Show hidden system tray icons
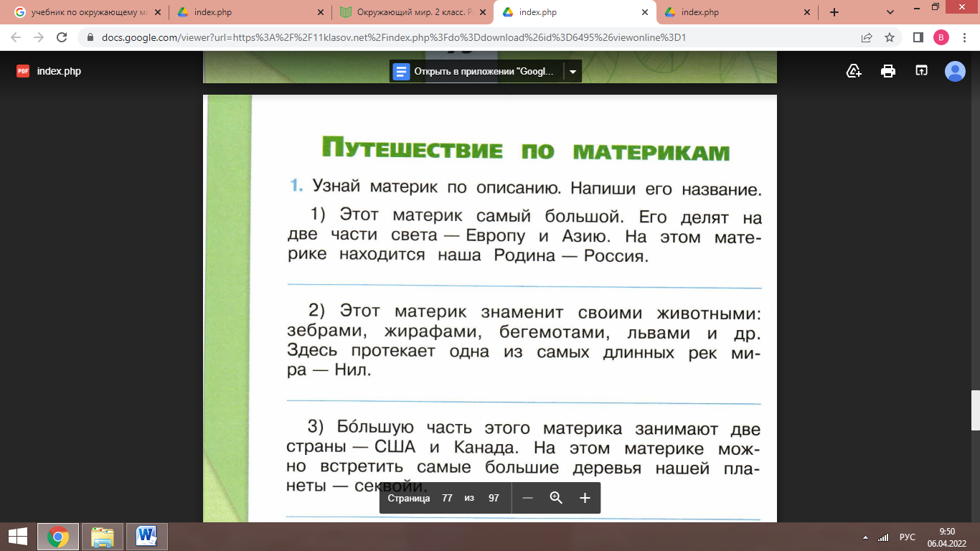This screenshot has height=551, width=980. [x=866, y=537]
